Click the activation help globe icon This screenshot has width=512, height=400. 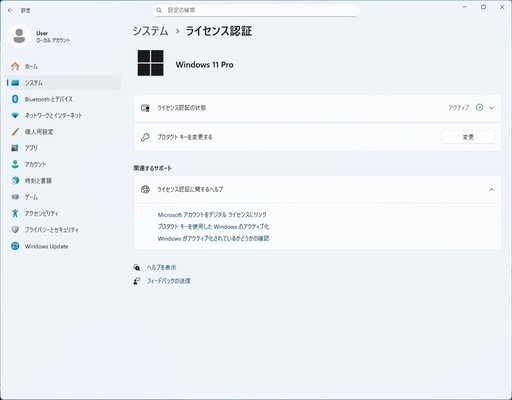[x=145, y=189]
